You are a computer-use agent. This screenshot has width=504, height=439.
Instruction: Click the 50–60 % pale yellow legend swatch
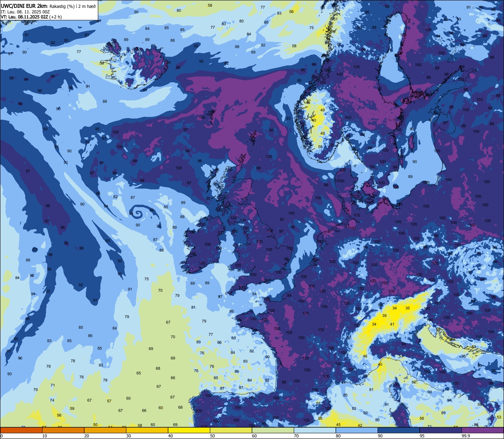tap(231, 430)
